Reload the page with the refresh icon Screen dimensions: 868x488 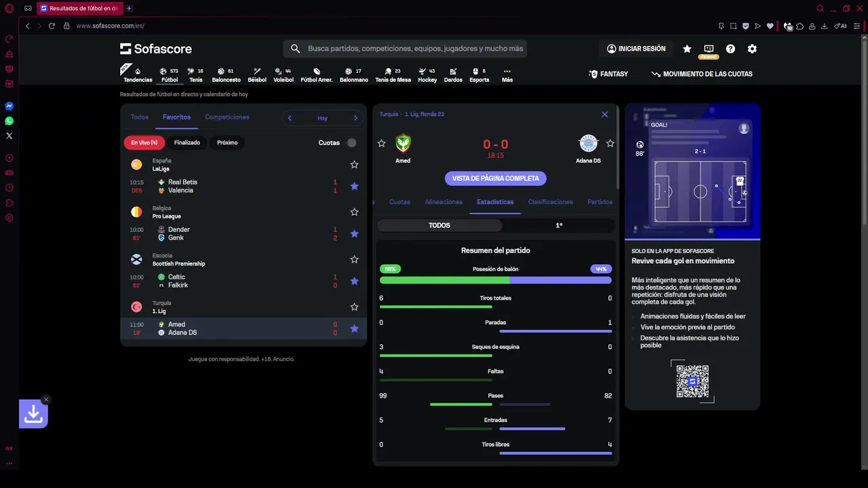[52, 26]
